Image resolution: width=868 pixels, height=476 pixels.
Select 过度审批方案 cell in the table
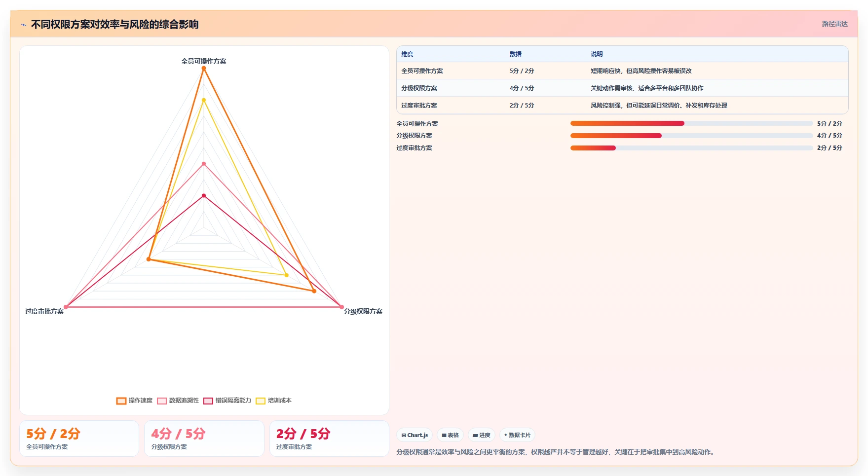[x=419, y=106]
